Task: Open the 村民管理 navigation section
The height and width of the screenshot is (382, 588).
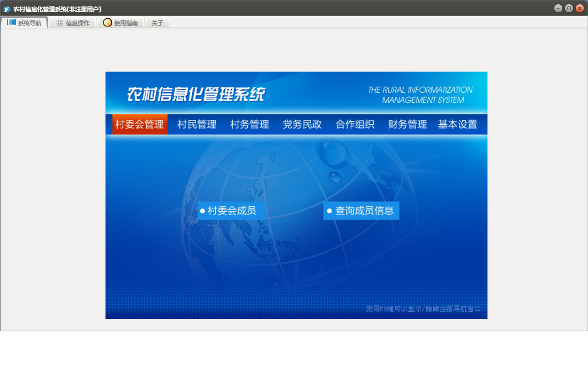Action: pyautogui.click(x=197, y=124)
